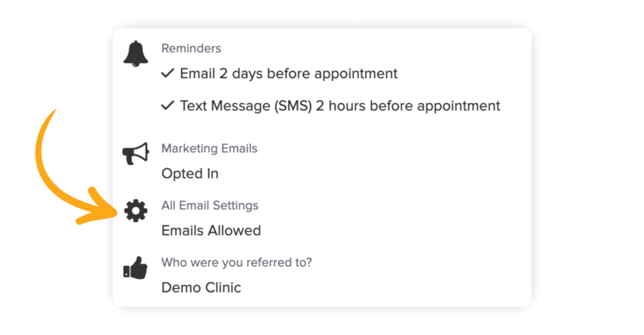
Task: Change the 'Emails Allowed' setting value
Action: [x=211, y=230]
